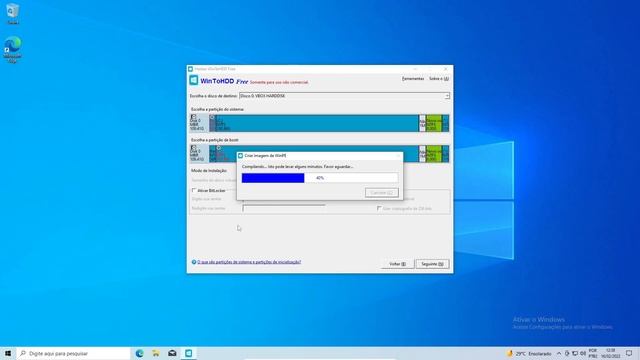Open the Windows Start menu
This screenshot has height=360, width=640.
click(x=8, y=353)
